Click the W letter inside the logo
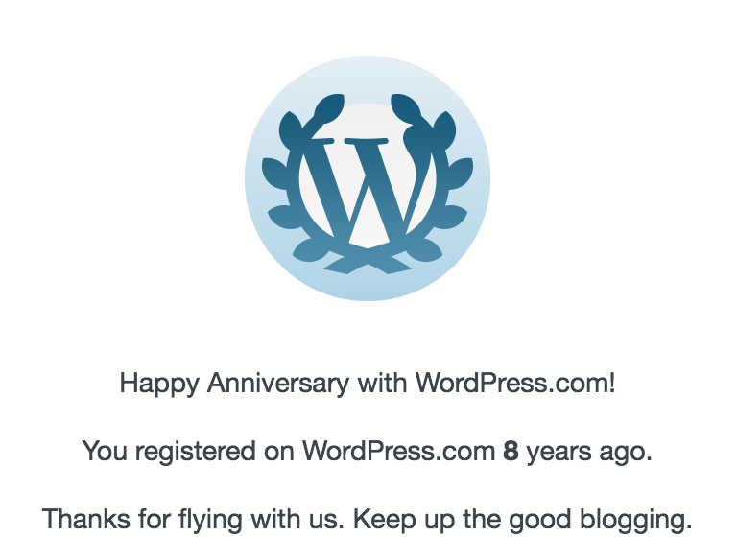 point(368,190)
